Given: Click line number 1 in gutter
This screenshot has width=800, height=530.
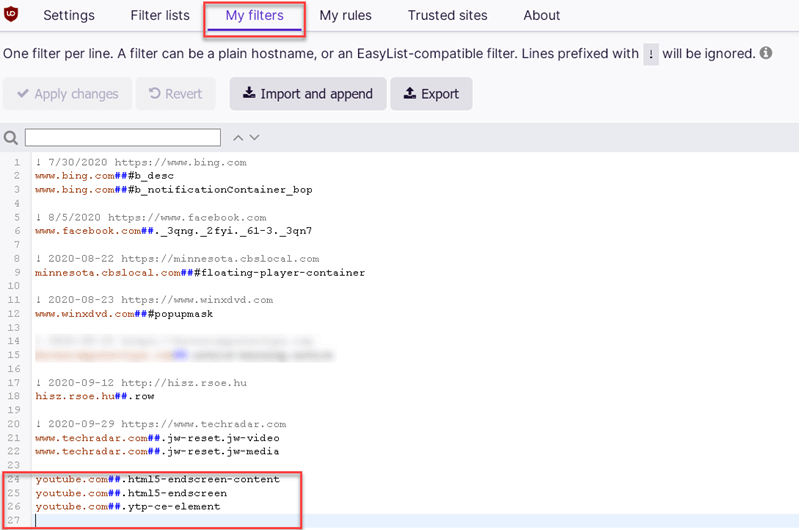Looking at the screenshot, I should tap(17, 163).
